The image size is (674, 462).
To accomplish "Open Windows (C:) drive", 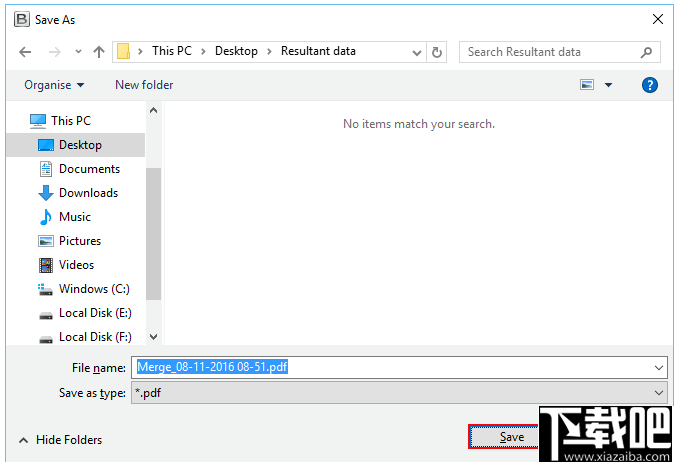I will (x=84, y=289).
